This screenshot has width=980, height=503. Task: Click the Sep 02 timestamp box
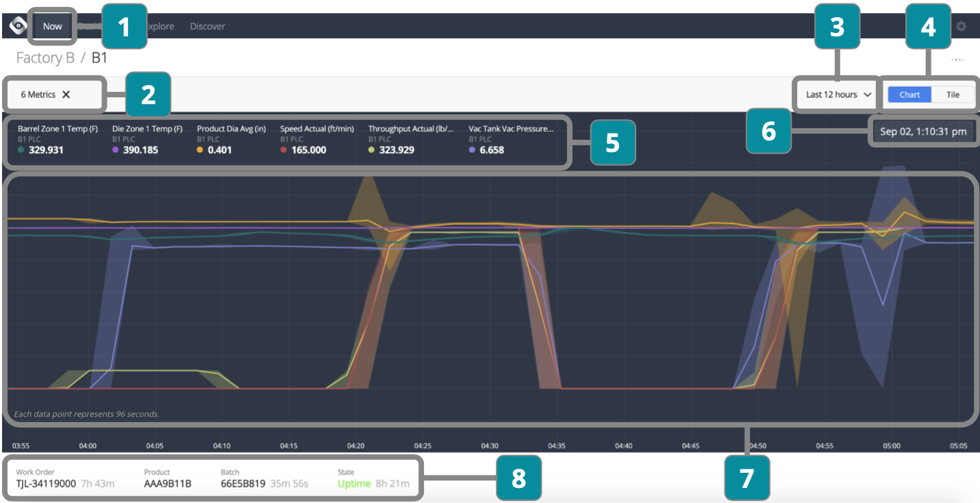922,132
